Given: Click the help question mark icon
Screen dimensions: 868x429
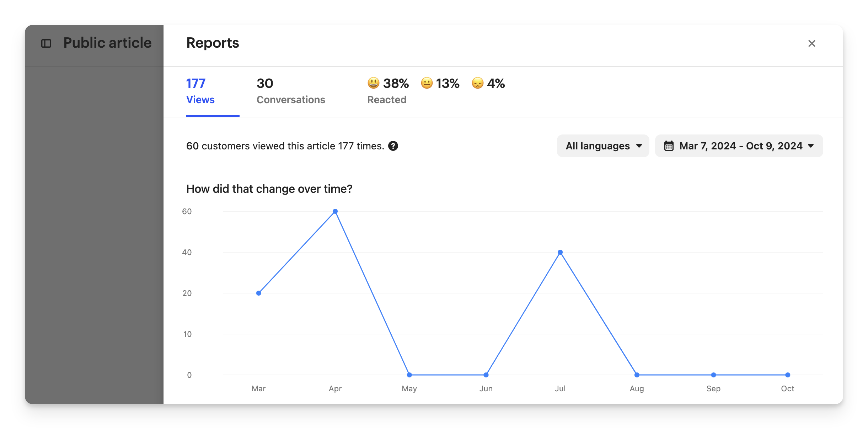Looking at the screenshot, I should (393, 146).
